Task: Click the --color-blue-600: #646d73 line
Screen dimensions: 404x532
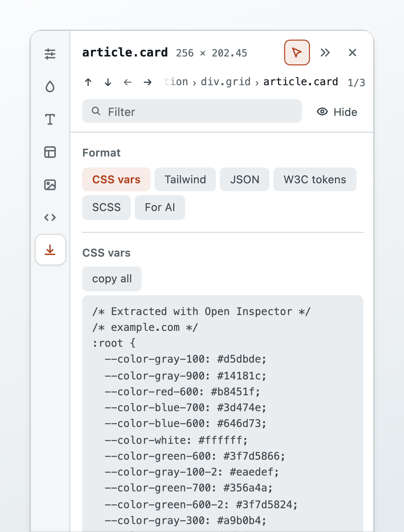Action: coord(185,423)
